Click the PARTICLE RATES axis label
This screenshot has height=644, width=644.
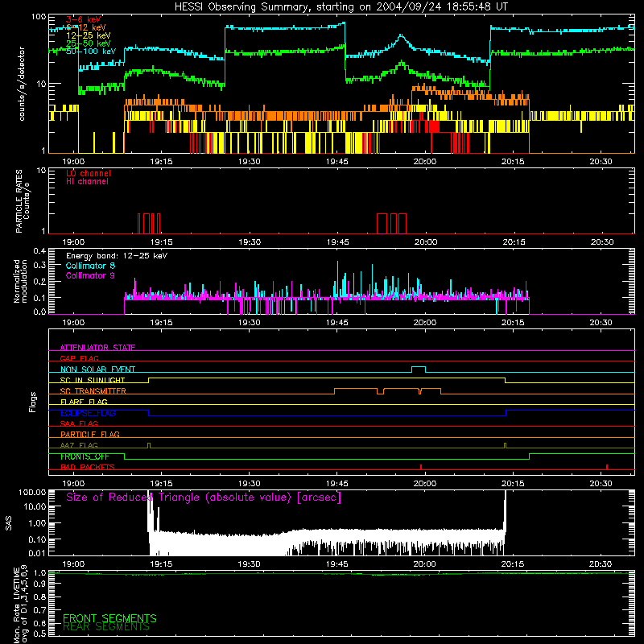pyautogui.click(x=19, y=201)
